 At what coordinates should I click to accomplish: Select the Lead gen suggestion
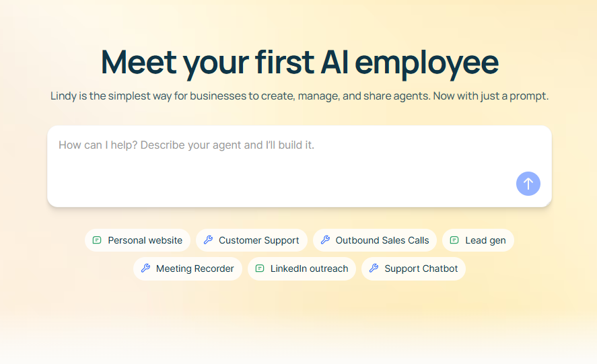click(485, 240)
